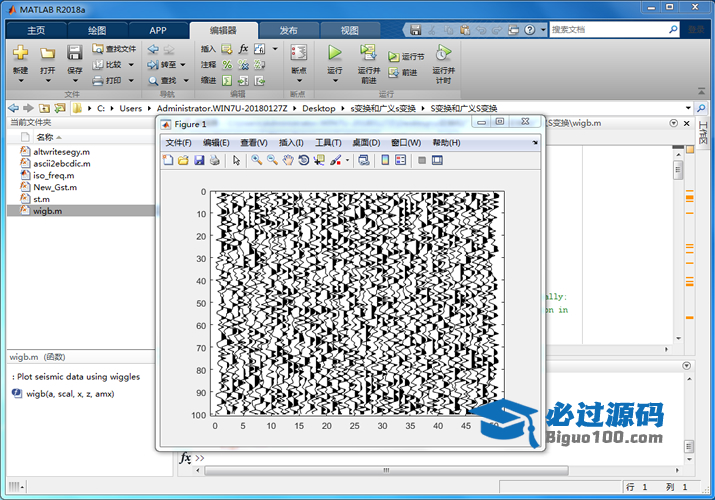Click the 运行并前进 button
The image size is (715, 500).
368,64
